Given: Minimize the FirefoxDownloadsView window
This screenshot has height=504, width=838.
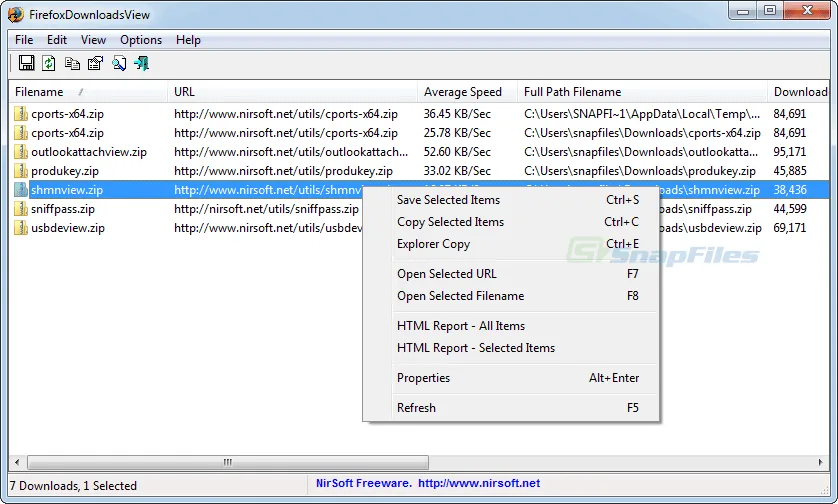Looking at the screenshot, I should tap(743, 10).
